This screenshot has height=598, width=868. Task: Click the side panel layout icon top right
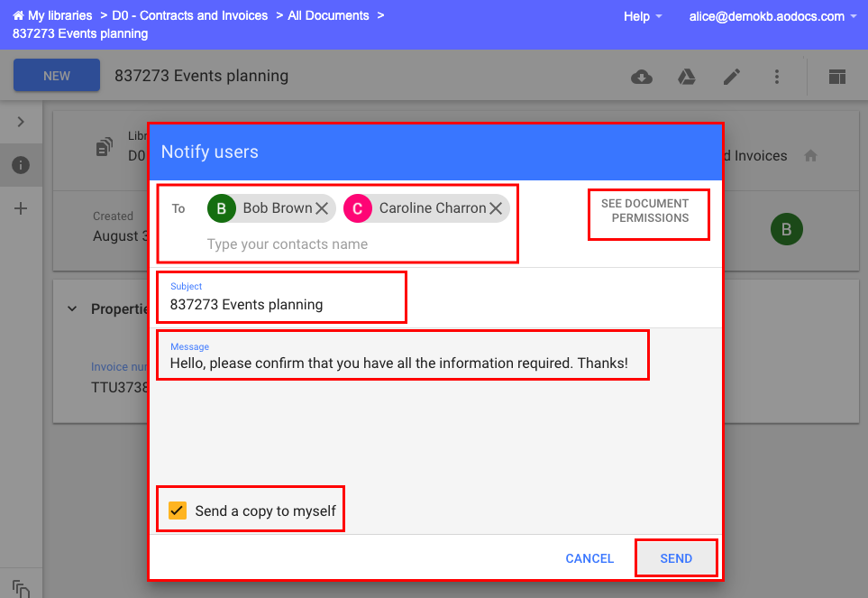(x=836, y=77)
